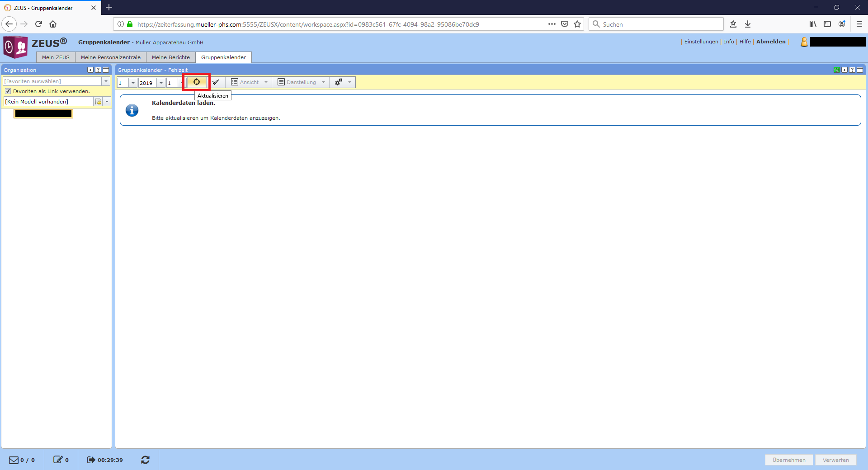Open the Einstellungen link
Image resolution: width=868 pixels, height=470 pixels.
coord(701,42)
